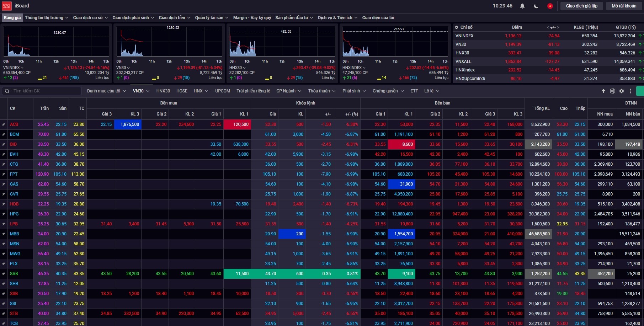Pin the FPT row
Viewport: 644px width, 326px height.
[4, 174]
